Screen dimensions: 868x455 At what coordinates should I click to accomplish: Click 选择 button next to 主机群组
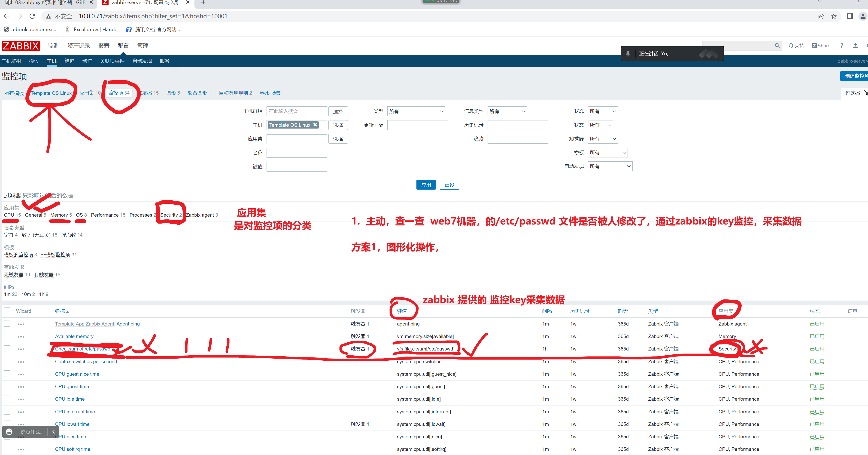pos(338,112)
